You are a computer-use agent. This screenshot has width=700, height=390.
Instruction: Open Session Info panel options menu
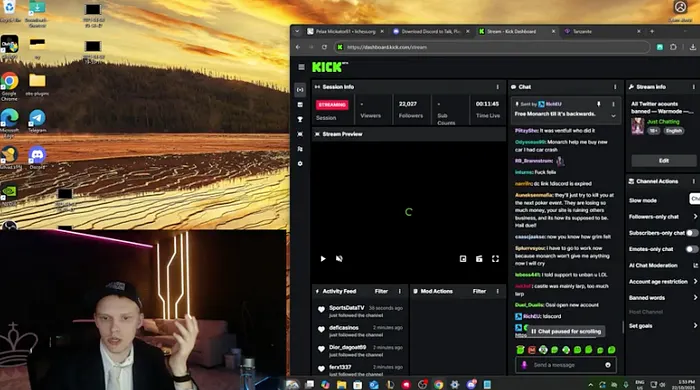tap(497, 87)
